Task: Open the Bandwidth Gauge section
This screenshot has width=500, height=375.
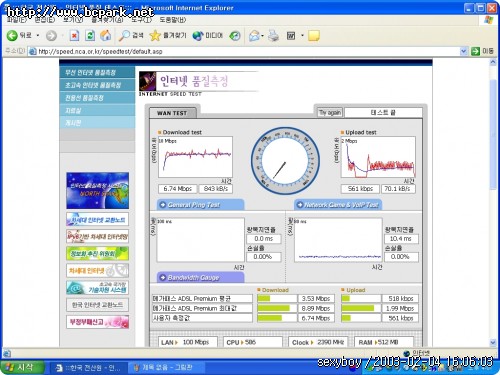Action: coord(200,277)
